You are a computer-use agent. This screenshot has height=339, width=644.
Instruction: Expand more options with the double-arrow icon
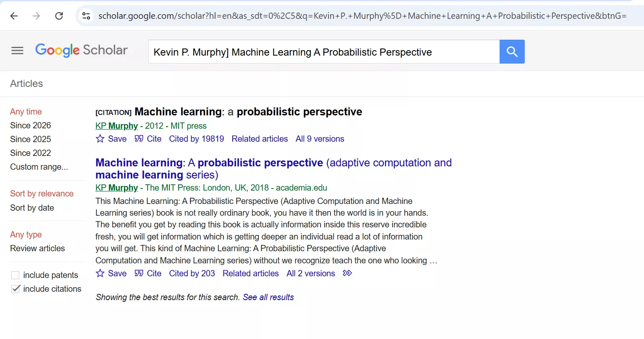click(x=347, y=273)
